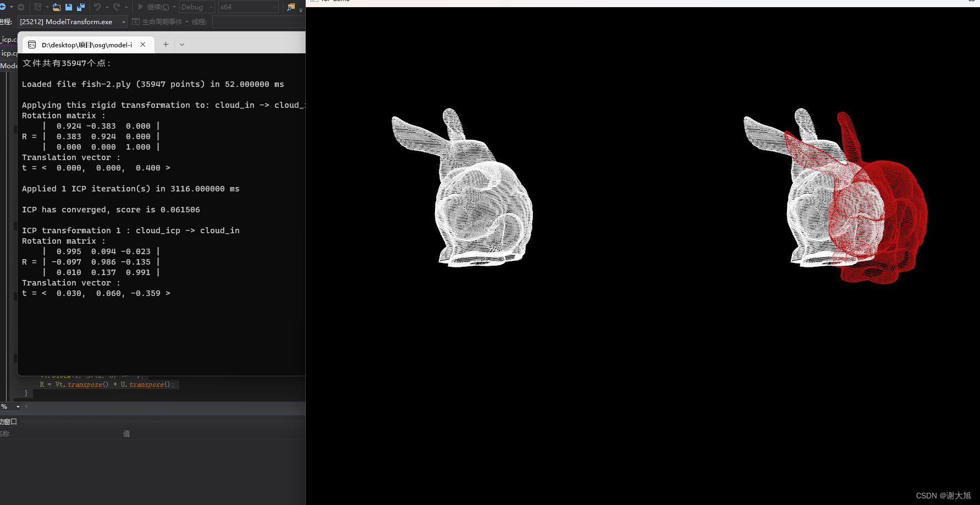Click the 't = < 0.000, 0.000, 0.400 >' line
Image resolution: width=980 pixels, height=505 pixels.
tap(96, 168)
